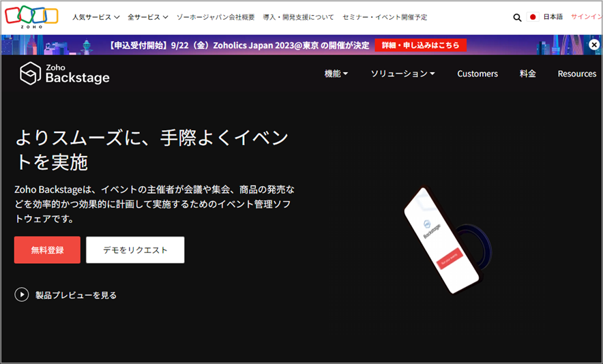The width and height of the screenshot is (603, 364).
Task: Close the Zoholics Japan 2023 banner
Action: click(x=594, y=44)
